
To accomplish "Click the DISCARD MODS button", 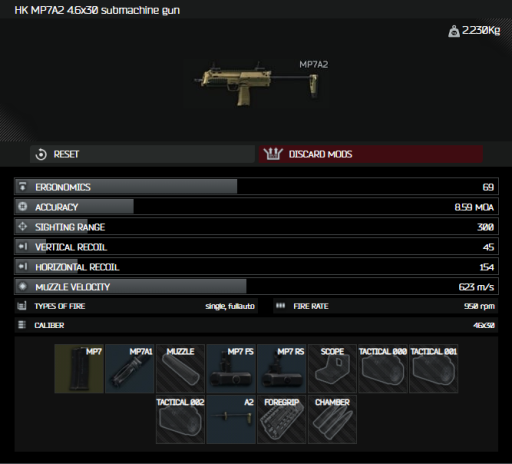I will [x=371, y=154].
